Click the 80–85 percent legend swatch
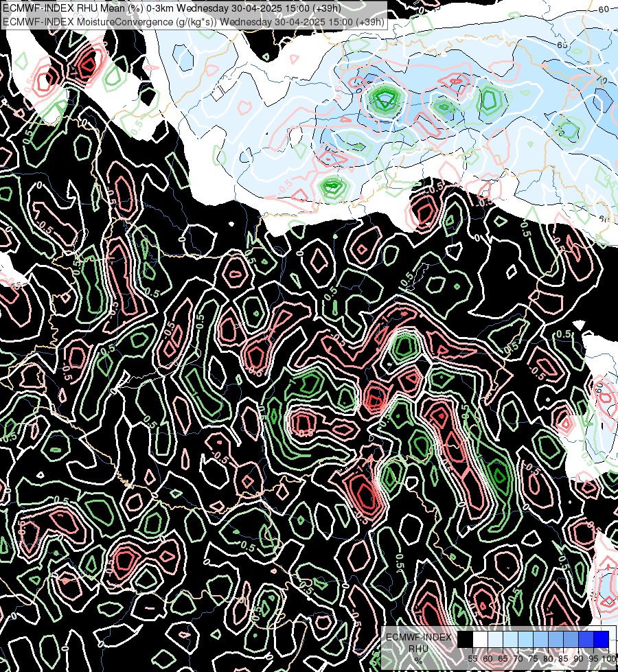The width and height of the screenshot is (618, 672). [556, 639]
